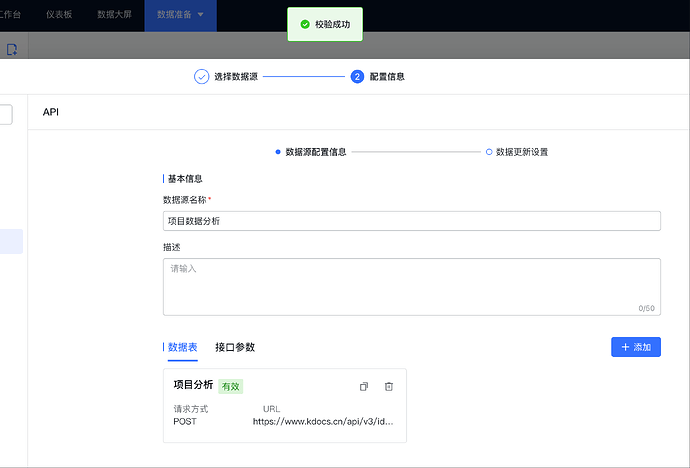The image size is (690, 468).
Task: Click the 有效 status tag
Action: [x=231, y=386]
